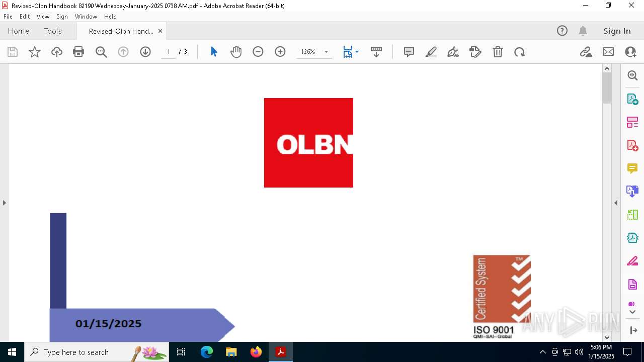Open Combine Files in the right pane
This screenshot has width=644, height=362.
tap(632, 191)
